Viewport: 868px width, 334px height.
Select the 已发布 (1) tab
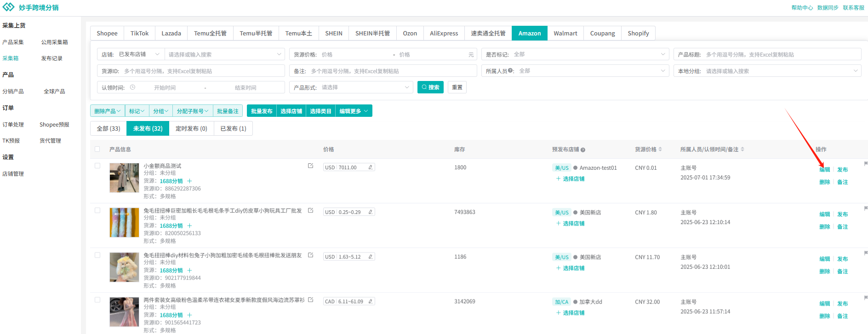point(233,128)
